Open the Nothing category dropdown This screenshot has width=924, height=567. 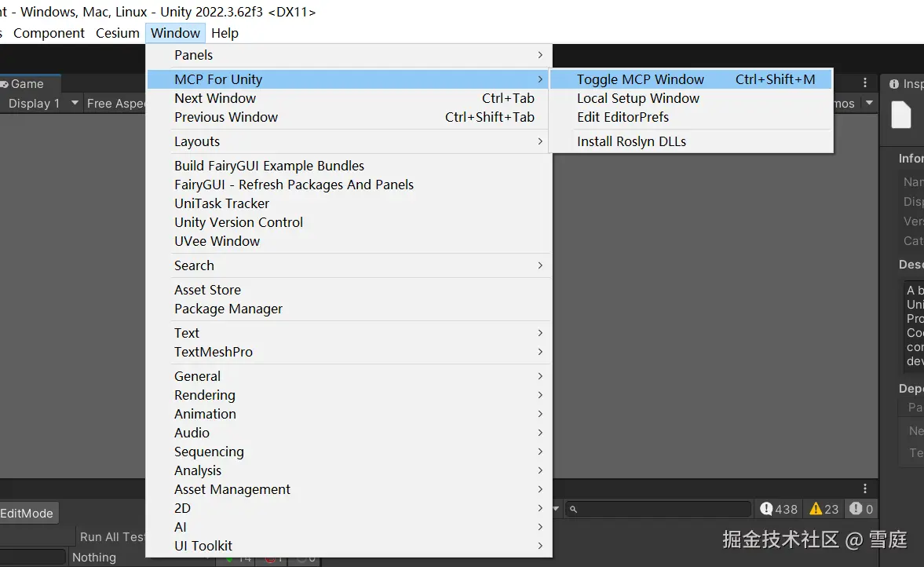106,557
